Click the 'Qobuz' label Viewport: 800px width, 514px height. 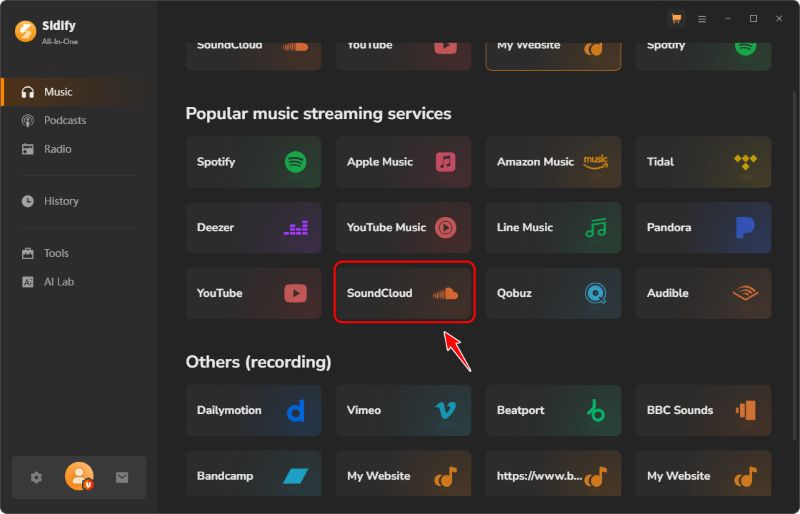(x=514, y=293)
